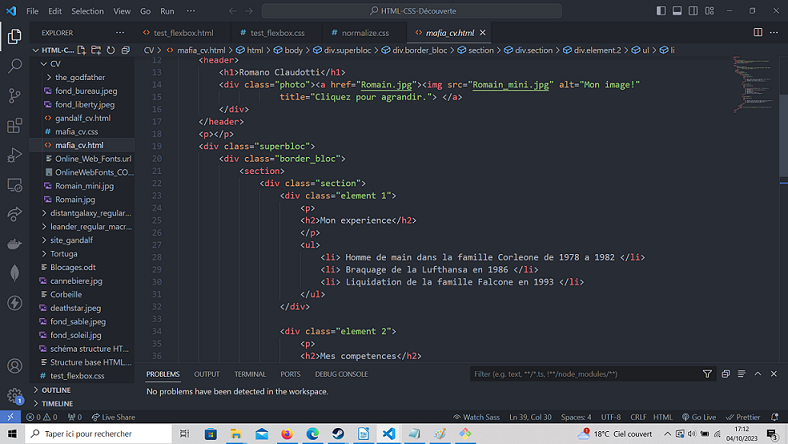The height and width of the screenshot is (444, 788).
Task: Click HTML language mode in status bar
Action: click(663, 417)
